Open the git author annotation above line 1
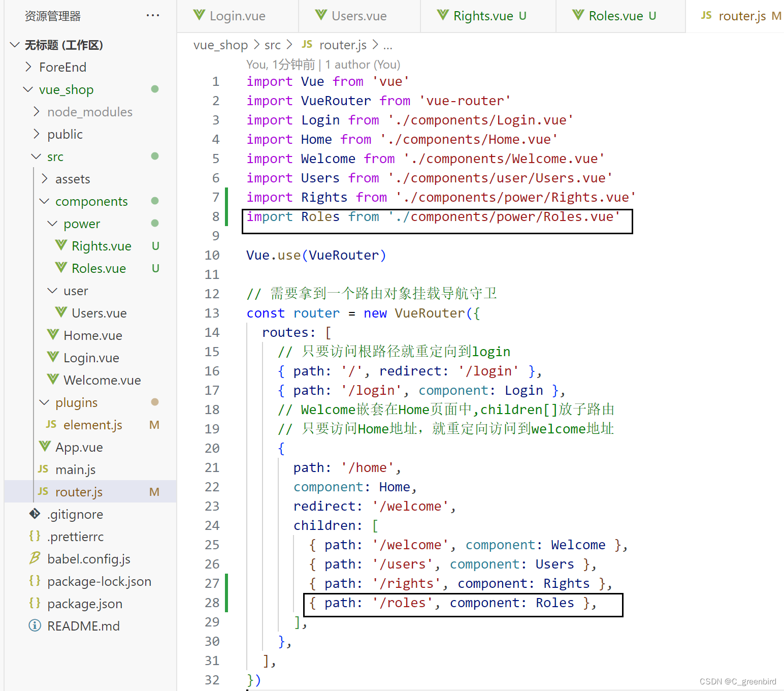 (323, 65)
